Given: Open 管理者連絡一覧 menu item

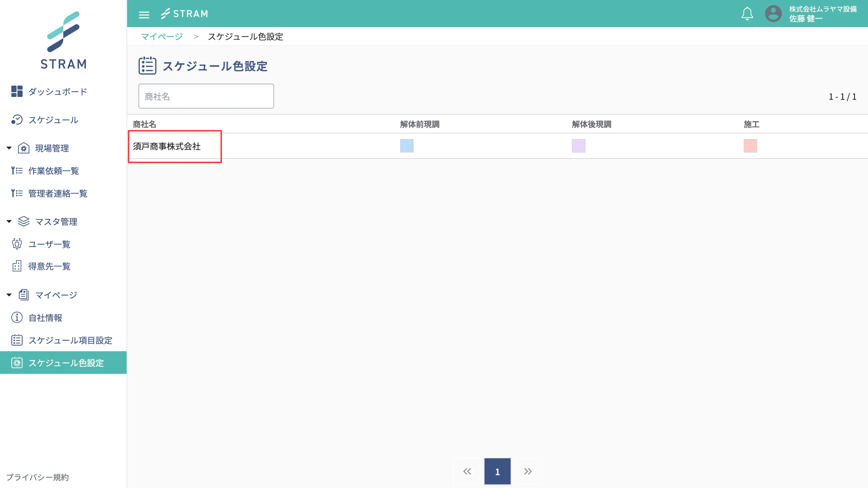Looking at the screenshot, I should 58,194.
